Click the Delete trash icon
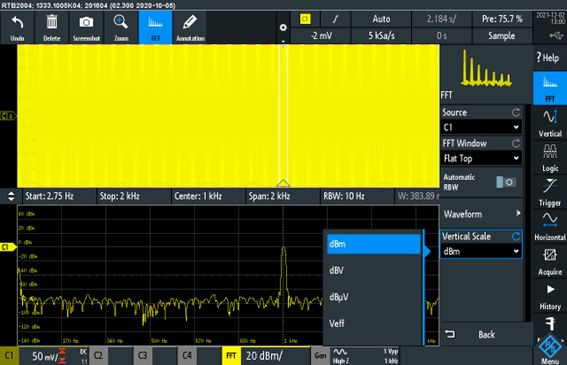Viewport: 567px width, 365px height. [52, 27]
